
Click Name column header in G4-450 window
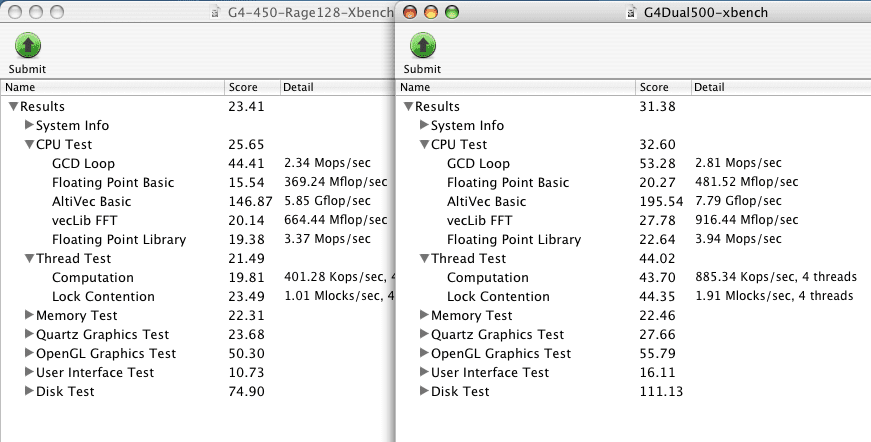click(x=113, y=87)
